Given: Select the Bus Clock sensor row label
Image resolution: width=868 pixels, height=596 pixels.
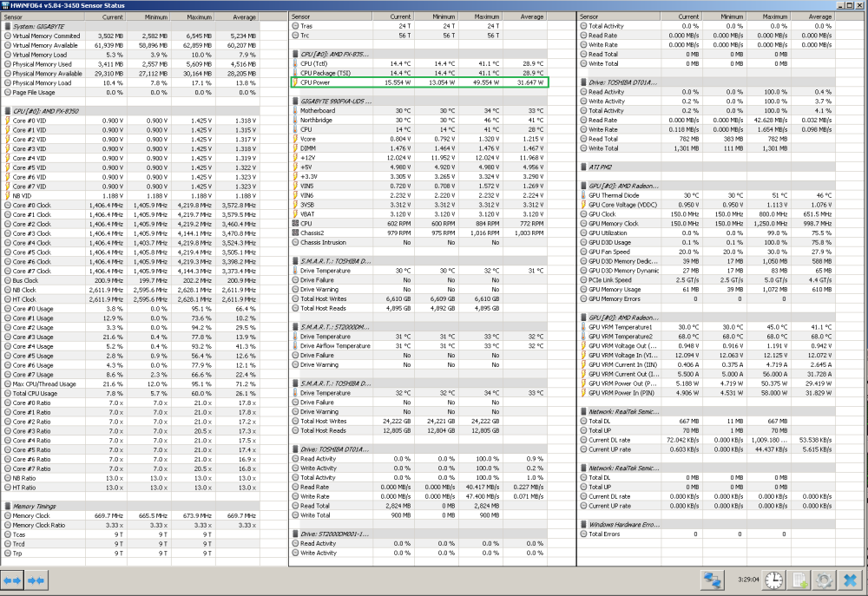Looking at the screenshot, I should tap(25, 280).
